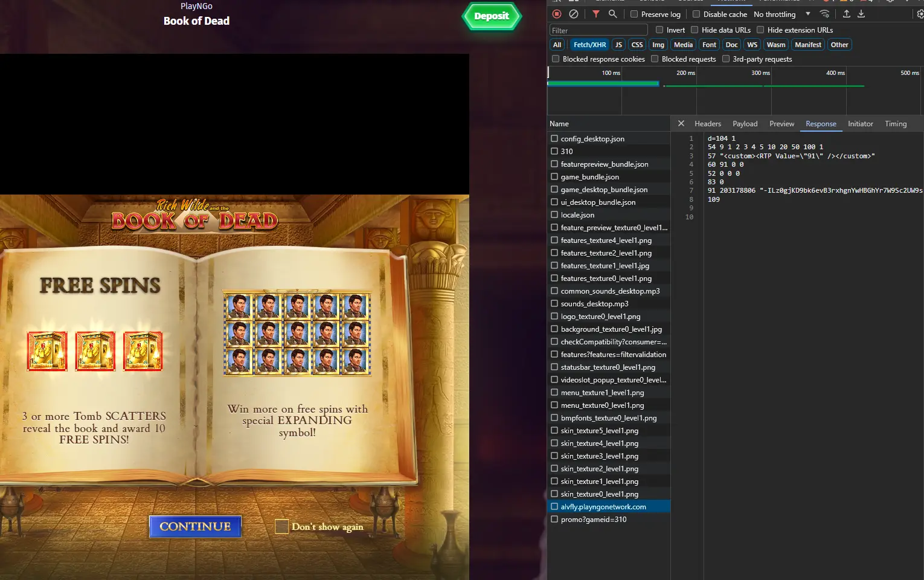924x580 pixels.
Task: Open the Timing tab
Action: click(896, 123)
